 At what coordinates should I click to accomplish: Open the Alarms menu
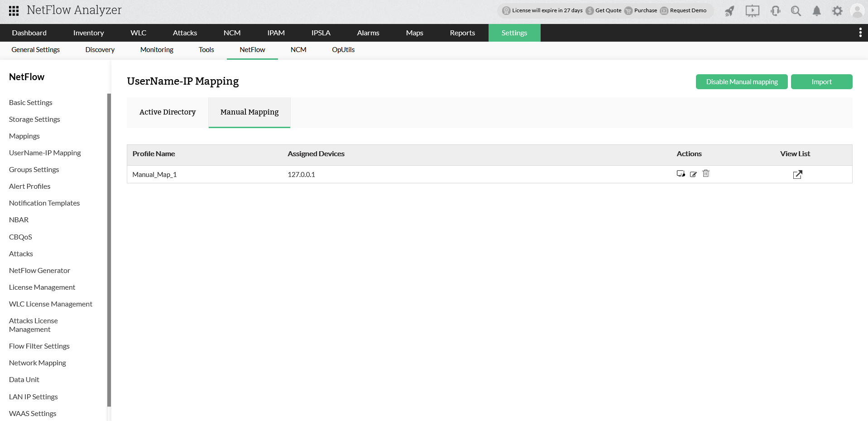[368, 33]
